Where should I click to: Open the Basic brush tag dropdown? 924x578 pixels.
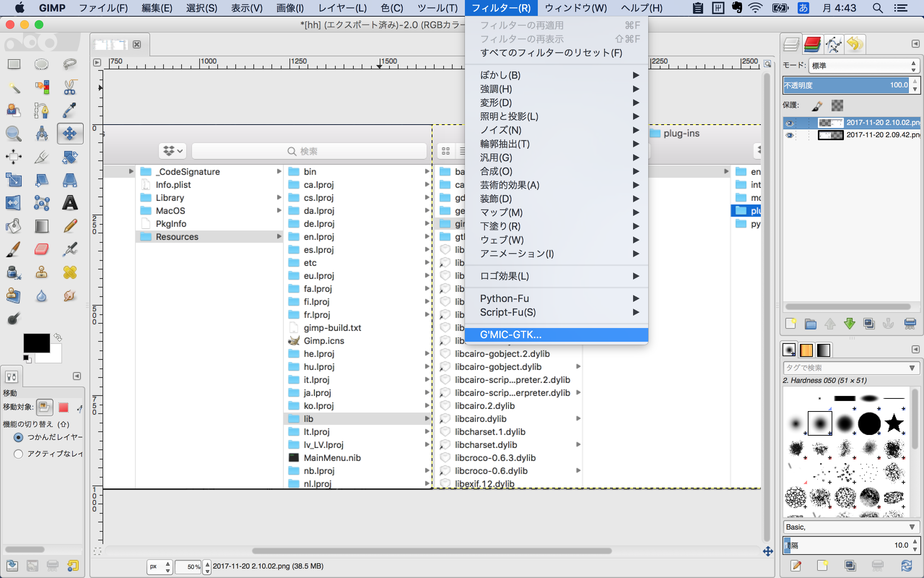pos(851,527)
